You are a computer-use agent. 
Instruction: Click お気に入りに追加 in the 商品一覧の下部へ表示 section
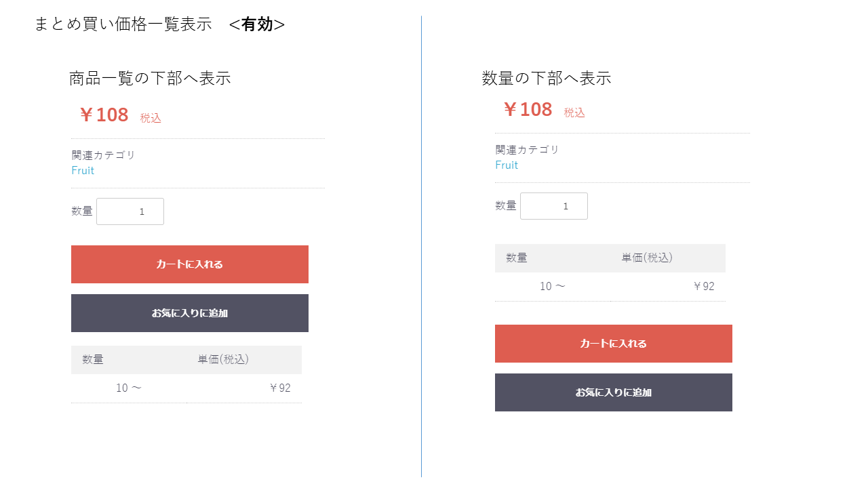(190, 313)
